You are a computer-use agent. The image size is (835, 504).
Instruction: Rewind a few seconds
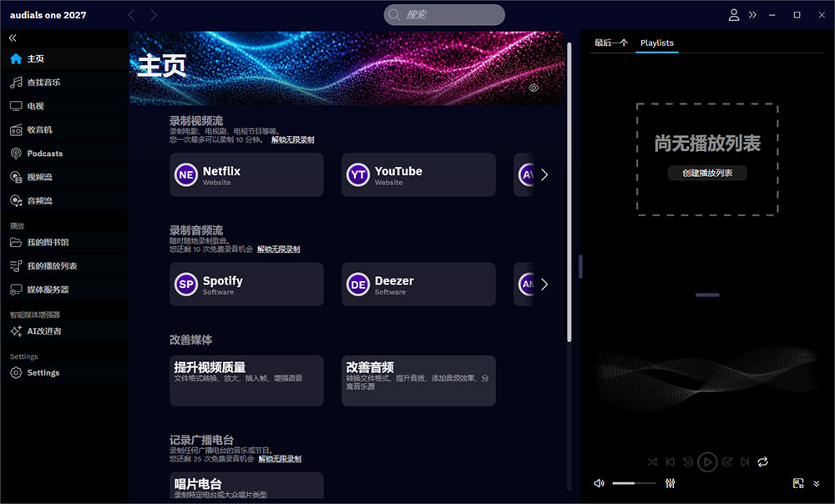tap(688, 462)
